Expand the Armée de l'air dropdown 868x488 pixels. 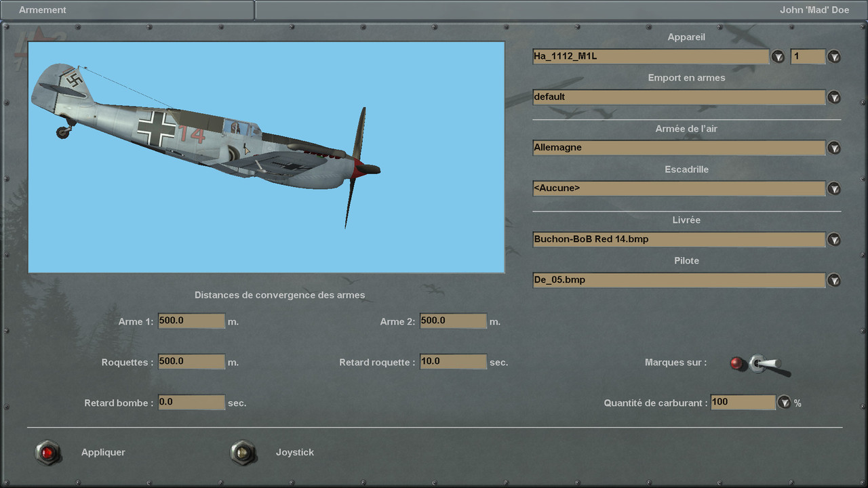[x=834, y=148]
